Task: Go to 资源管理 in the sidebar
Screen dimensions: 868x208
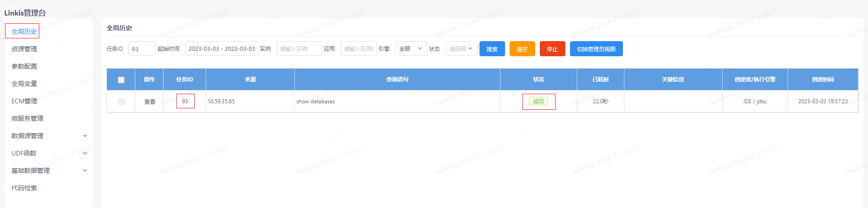Action: point(24,49)
